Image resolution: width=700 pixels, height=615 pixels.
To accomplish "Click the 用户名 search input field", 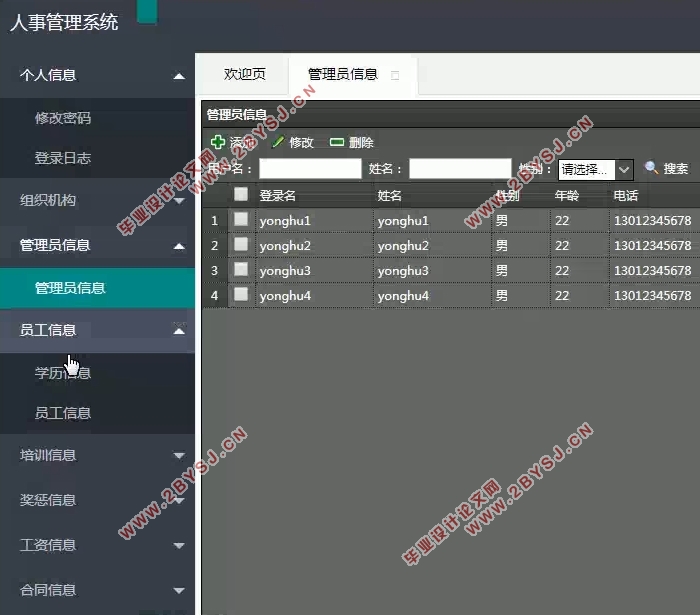I will (x=309, y=169).
